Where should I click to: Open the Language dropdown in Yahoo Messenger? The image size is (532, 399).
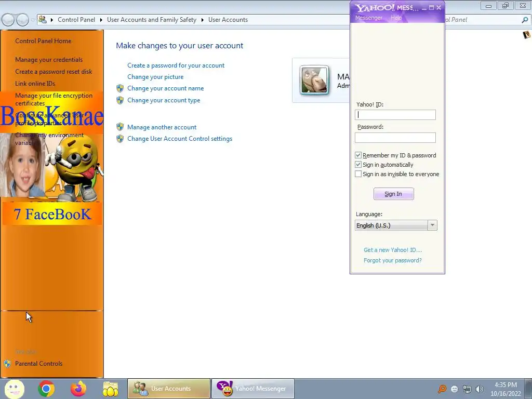coord(396,225)
